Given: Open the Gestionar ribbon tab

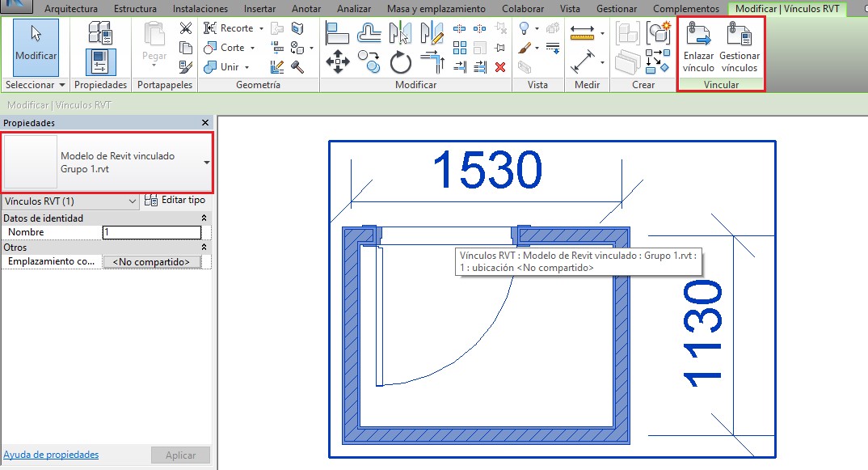Looking at the screenshot, I should click(x=617, y=9).
